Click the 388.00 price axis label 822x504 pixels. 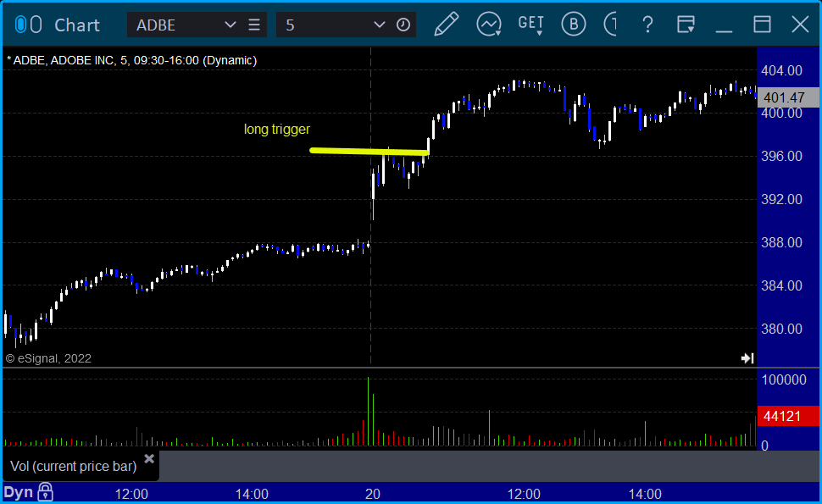tap(781, 242)
